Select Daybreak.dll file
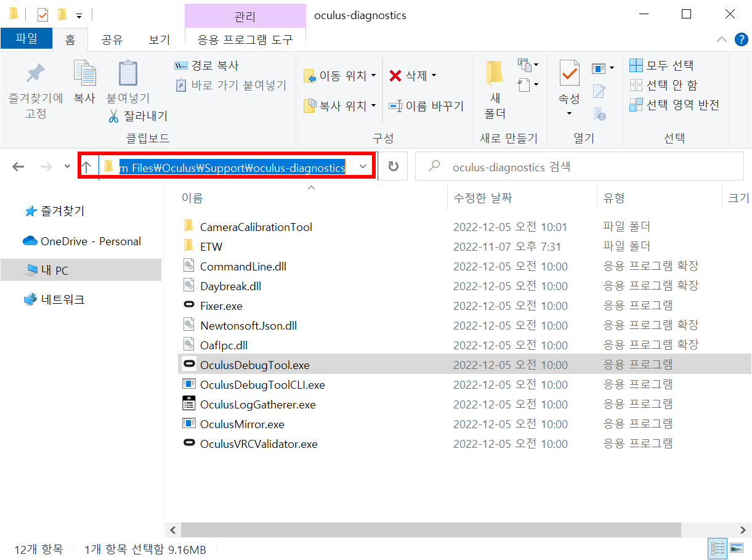Screen dimensions: 752x560 coord(230,286)
